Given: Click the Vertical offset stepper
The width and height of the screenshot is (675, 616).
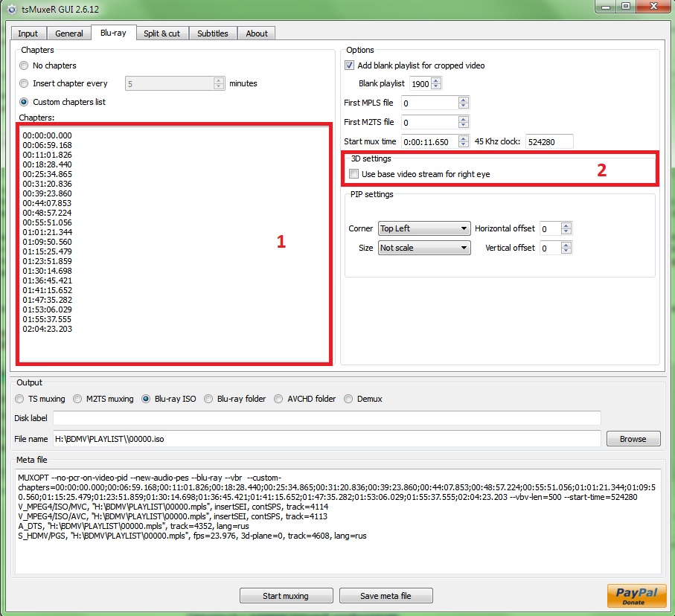Looking at the screenshot, I should click(566, 248).
